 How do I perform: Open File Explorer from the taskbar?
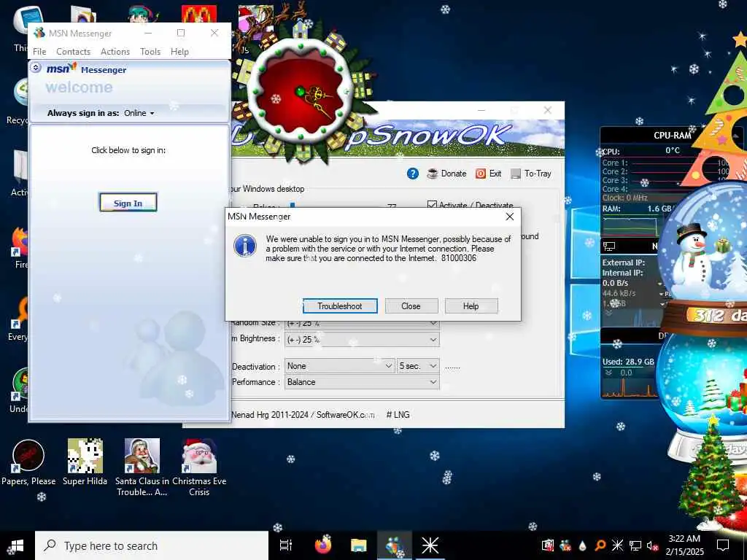click(x=358, y=545)
